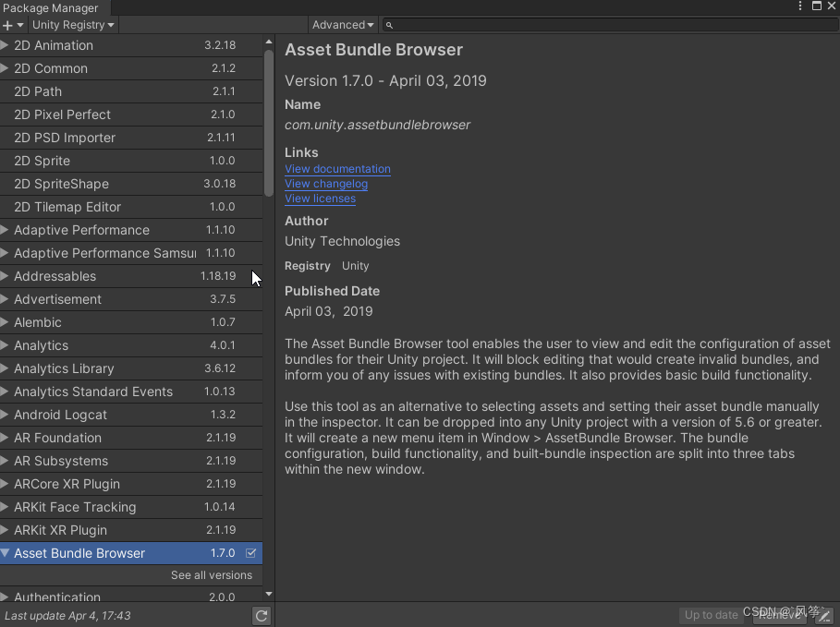
Task: Click the plus icon to add a package
Action: click(7, 25)
